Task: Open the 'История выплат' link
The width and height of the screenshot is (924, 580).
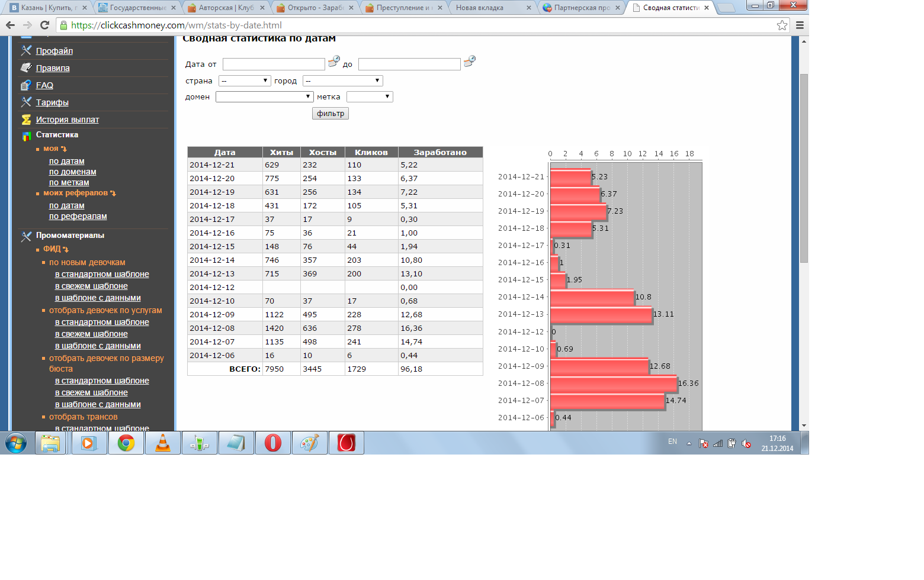Action: (68, 120)
